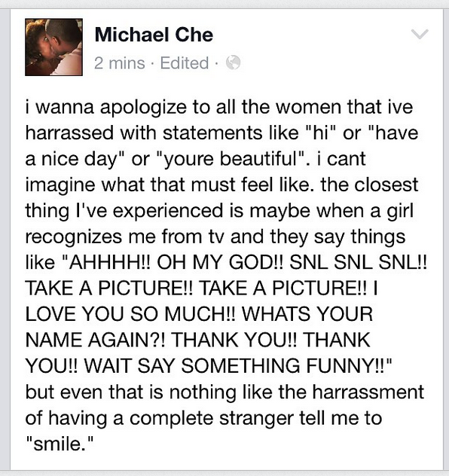Click the word "harrassment" near the end
449x476 pixels.
pos(368,392)
